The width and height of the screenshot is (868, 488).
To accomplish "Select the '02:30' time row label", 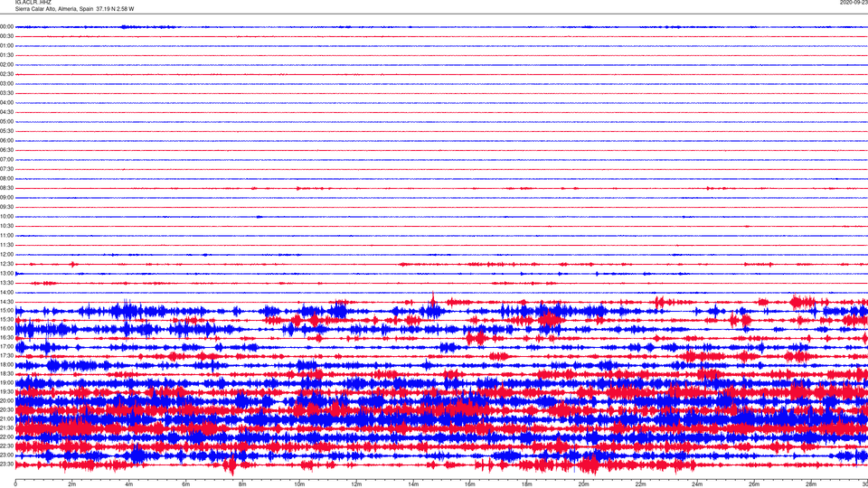I will (x=6, y=74).
